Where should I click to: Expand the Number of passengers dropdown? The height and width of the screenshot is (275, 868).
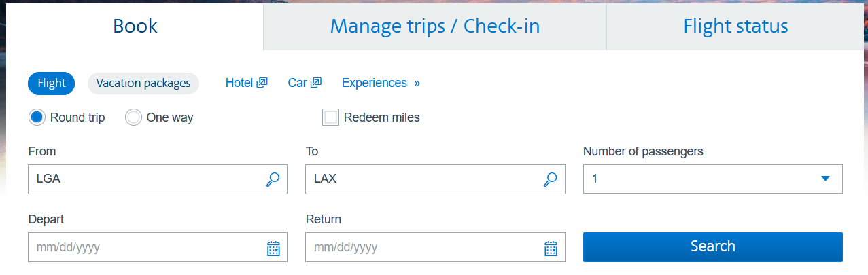click(x=712, y=179)
